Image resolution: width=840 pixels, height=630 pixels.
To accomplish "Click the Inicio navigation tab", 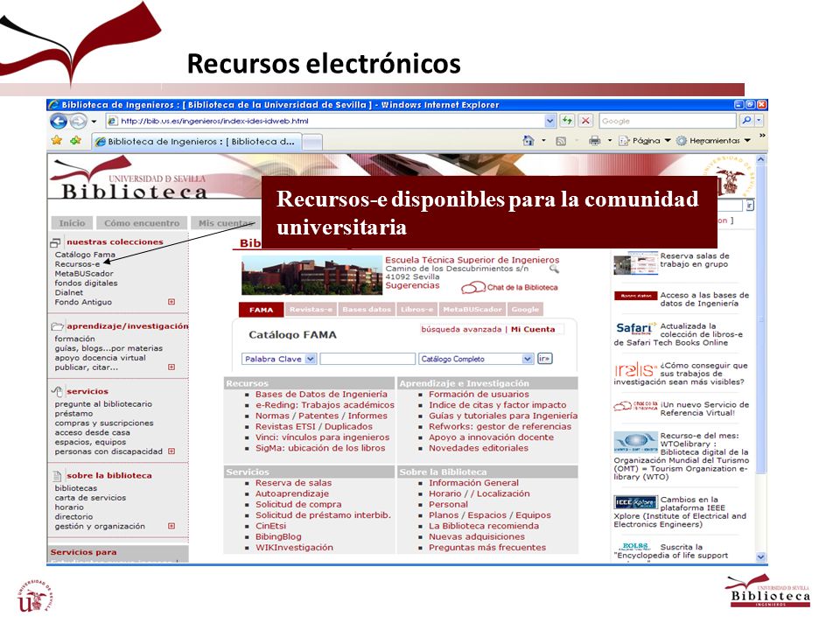I will pyautogui.click(x=72, y=223).
